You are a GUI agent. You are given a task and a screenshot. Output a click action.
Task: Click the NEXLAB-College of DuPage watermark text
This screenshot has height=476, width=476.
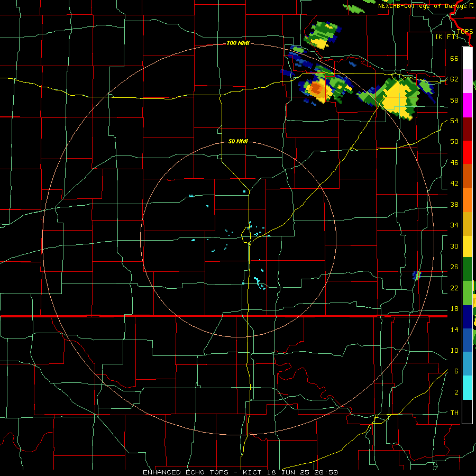point(425,6)
